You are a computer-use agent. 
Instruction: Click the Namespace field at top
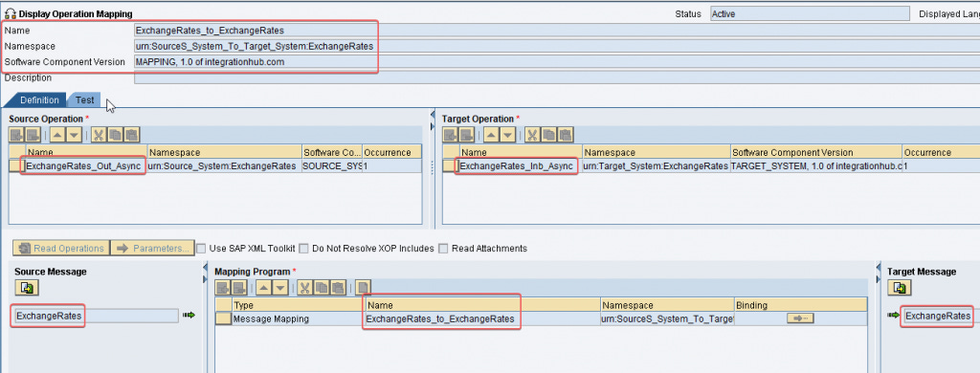[x=556, y=46]
